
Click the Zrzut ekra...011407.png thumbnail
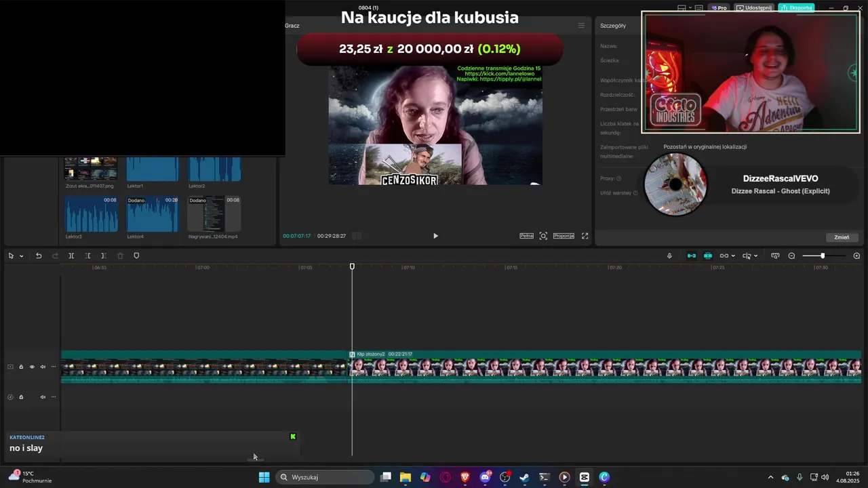pyautogui.click(x=91, y=169)
